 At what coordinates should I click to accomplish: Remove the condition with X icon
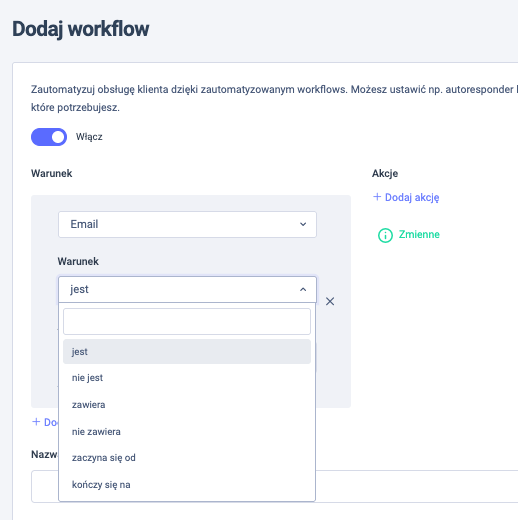pyautogui.click(x=330, y=301)
